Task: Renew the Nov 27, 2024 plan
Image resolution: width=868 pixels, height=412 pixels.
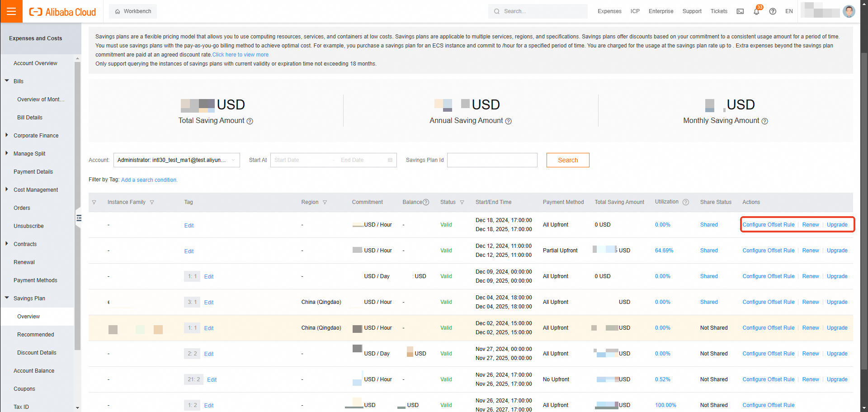Action: [811, 354]
